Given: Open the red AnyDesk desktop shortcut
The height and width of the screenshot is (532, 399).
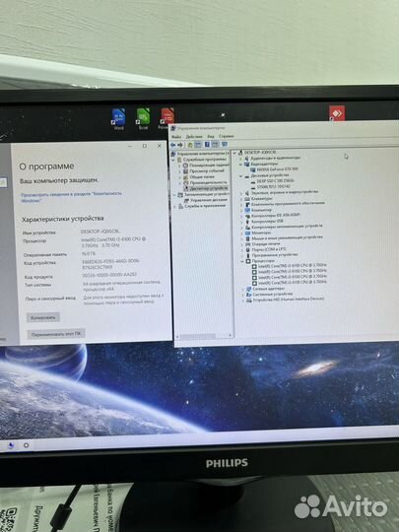Looking at the screenshot, I should [337, 113].
